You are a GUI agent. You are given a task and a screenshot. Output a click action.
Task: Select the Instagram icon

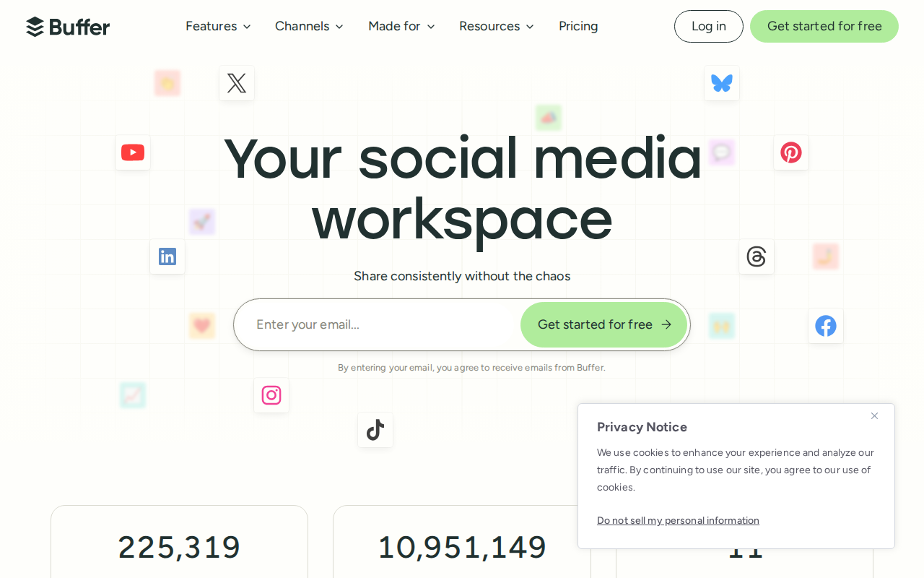[x=271, y=395]
